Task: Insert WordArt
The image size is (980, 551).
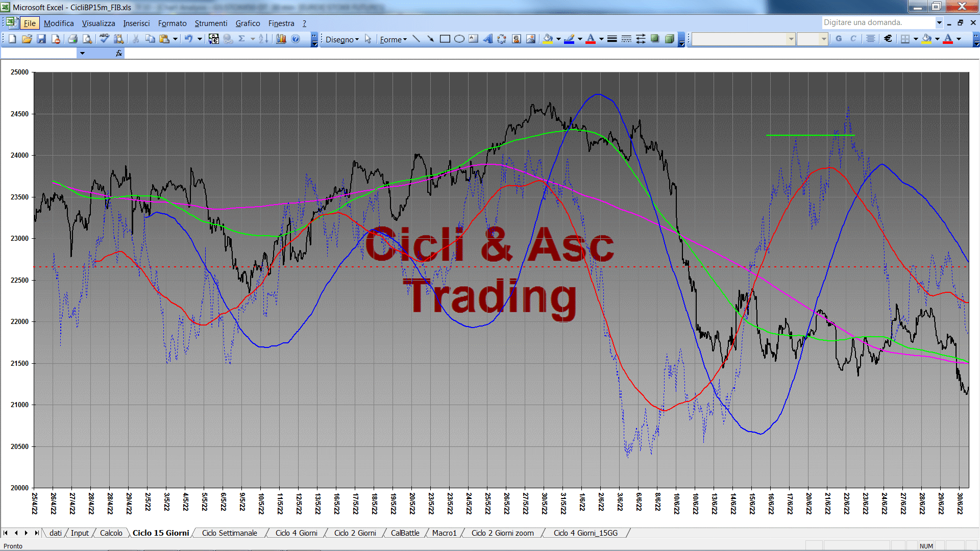Action: tap(488, 39)
